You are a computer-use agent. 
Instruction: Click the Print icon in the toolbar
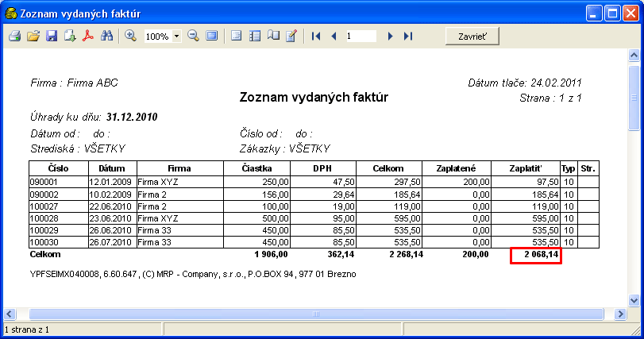click(x=15, y=36)
